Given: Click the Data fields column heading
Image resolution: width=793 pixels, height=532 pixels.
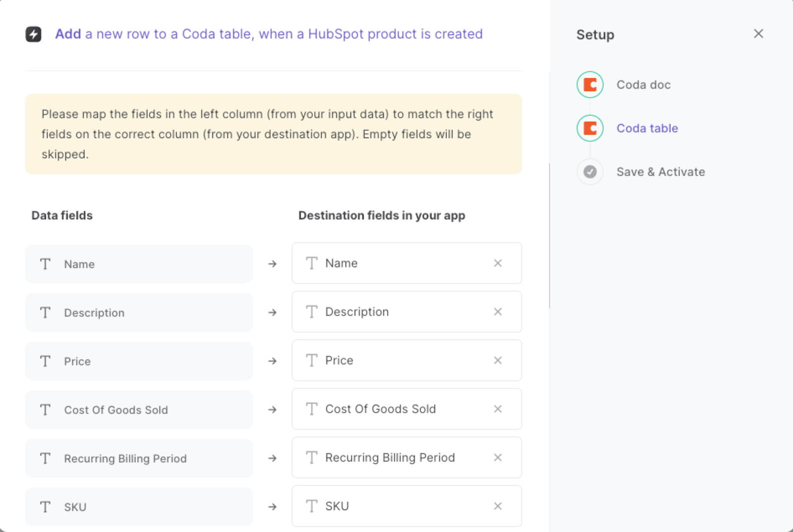Looking at the screenshot, I should pyautogui.click(x=62, y=215).
